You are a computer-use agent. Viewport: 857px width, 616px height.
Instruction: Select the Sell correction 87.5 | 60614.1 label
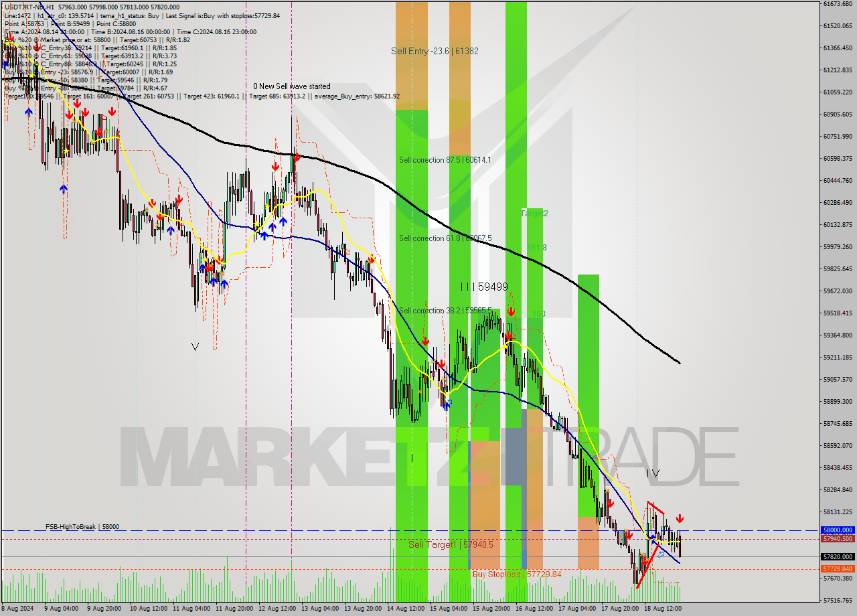445,160
